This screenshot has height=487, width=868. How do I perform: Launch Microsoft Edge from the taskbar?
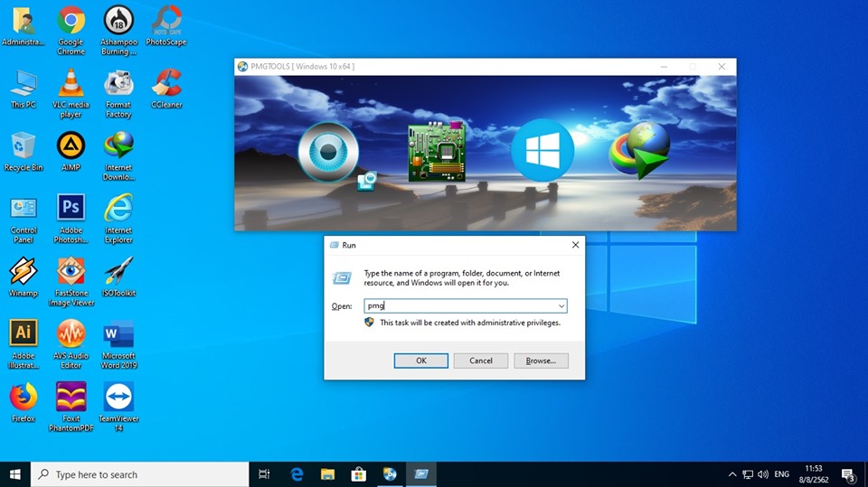point(297,474)
